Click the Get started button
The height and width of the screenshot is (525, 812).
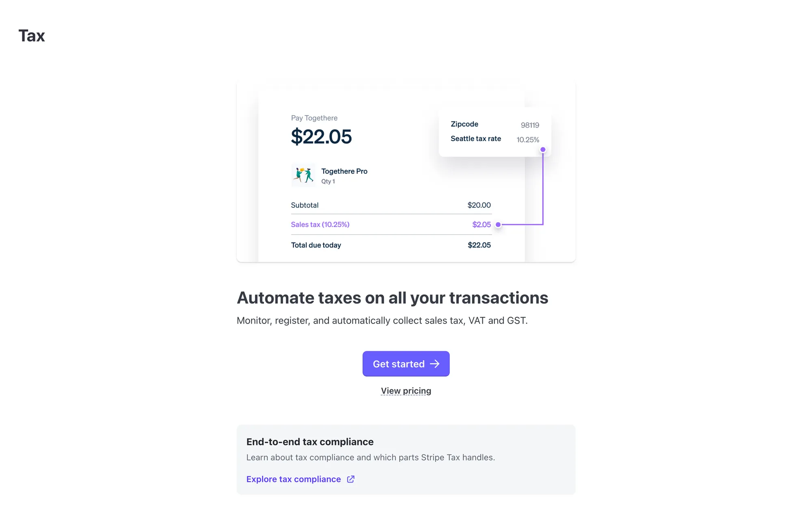[x=406, y=364]
